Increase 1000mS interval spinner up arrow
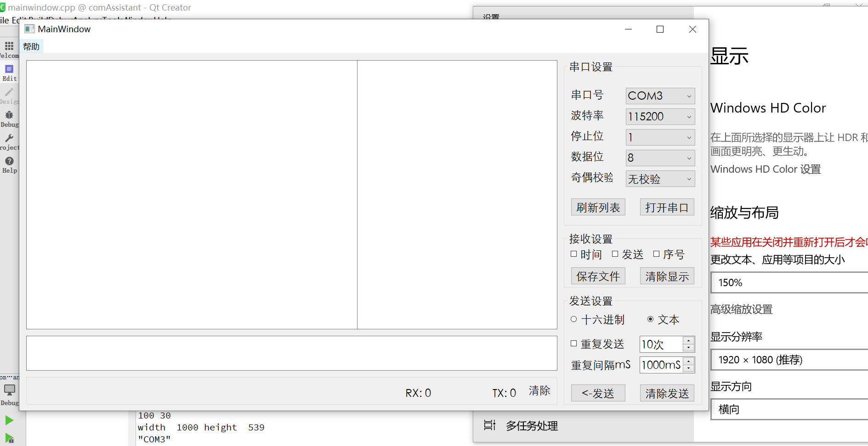The width and height of the screenshot is (868, 446). click(689, 361)
